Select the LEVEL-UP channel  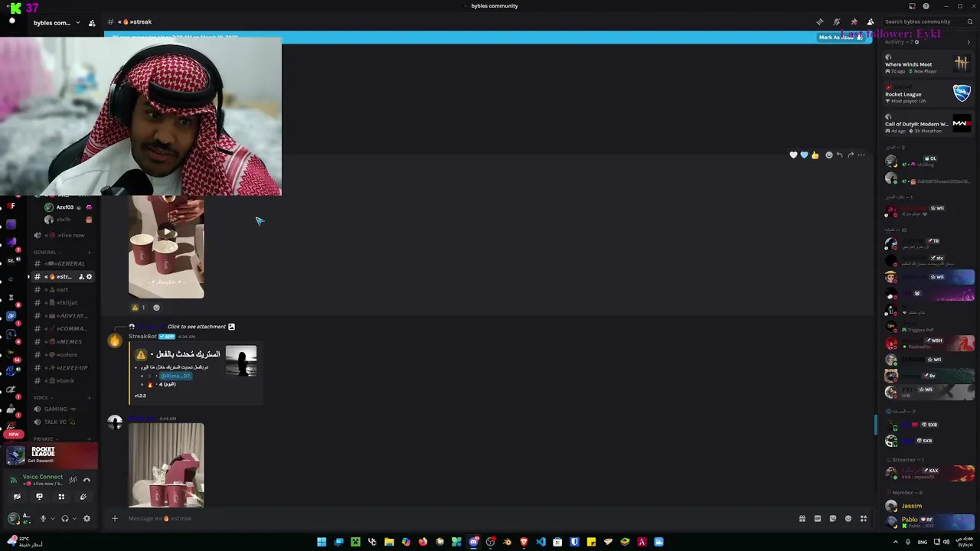point(64,367)
